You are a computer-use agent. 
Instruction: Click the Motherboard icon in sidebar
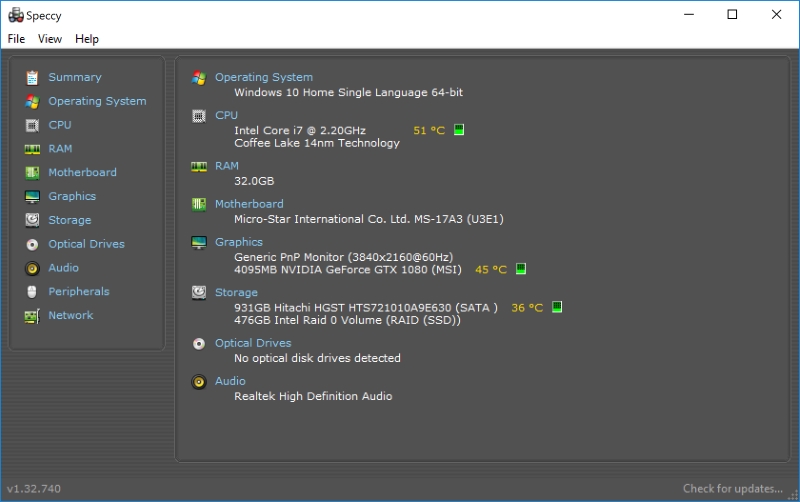point(32,173)
